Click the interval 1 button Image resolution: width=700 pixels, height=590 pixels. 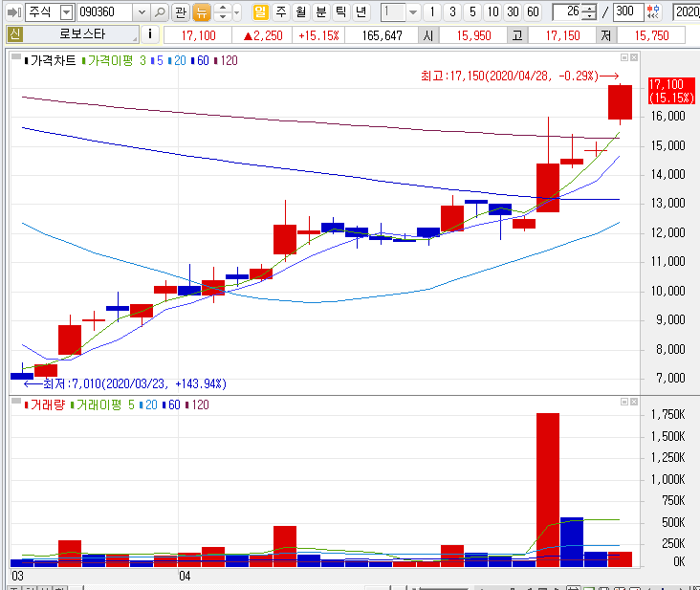(x=431, y=11)
